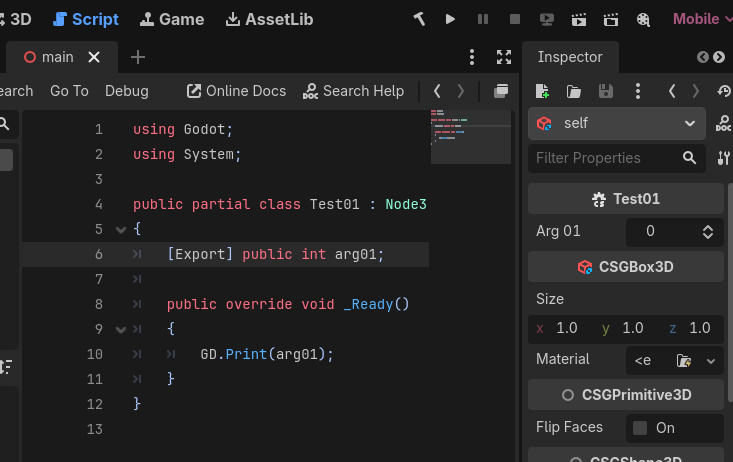Viewport: 733px width, 462px height.
Task: Toggle distraction-free mode expand icon
Action: [503, 57]
